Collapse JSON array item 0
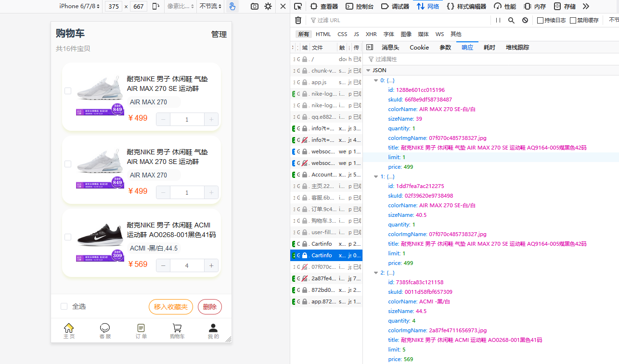The width and height of the screenshot is (619, 364). [376, 80]
